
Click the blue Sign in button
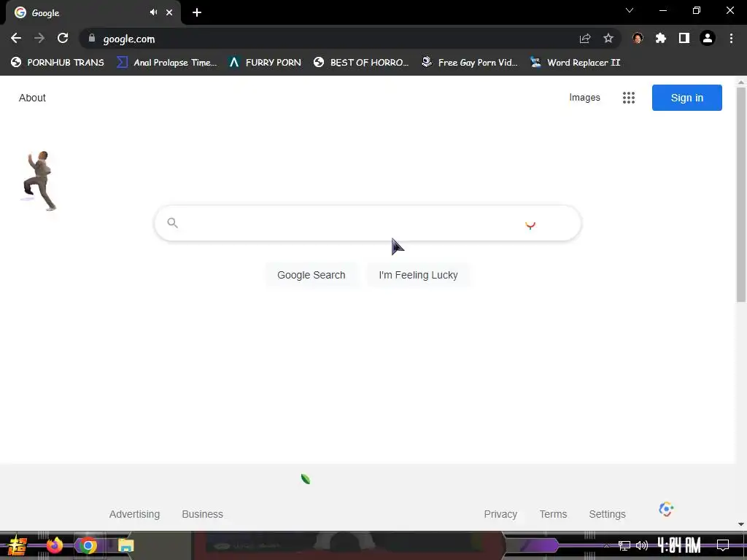tap(687, 98)
